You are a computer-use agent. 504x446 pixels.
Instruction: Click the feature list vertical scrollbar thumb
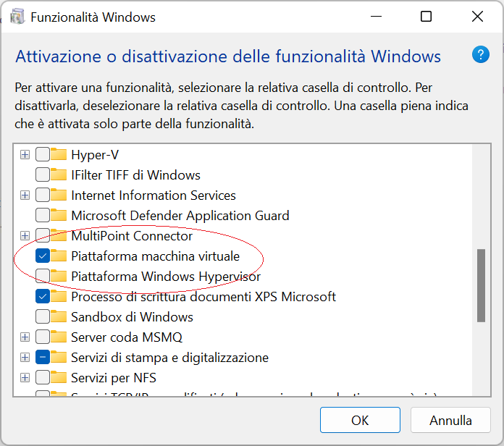(x=481, y=285)
